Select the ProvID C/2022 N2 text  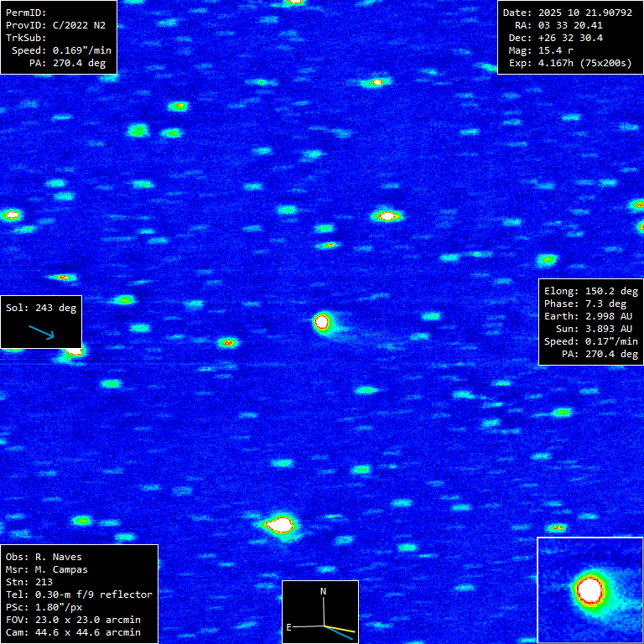[55, 25]
